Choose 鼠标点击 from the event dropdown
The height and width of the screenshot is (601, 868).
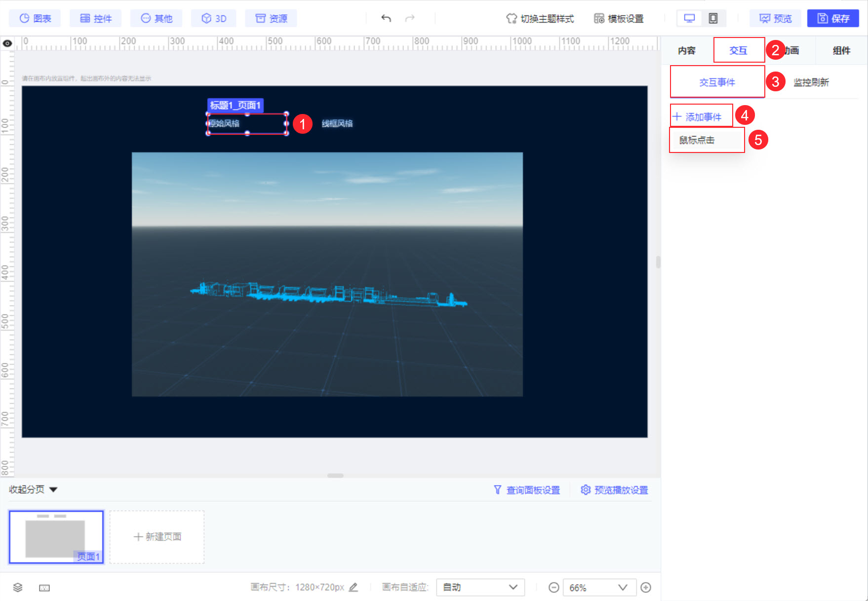(x=707, y=140)
